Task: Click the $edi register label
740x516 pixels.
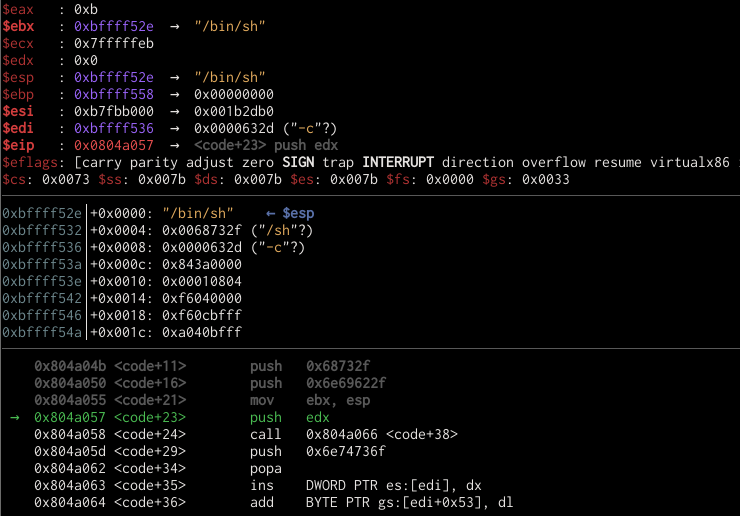Action: click(18, 128)
